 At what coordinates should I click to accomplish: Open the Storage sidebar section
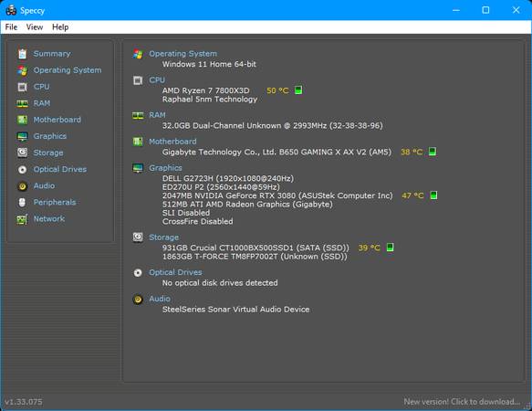coord(48,153)
